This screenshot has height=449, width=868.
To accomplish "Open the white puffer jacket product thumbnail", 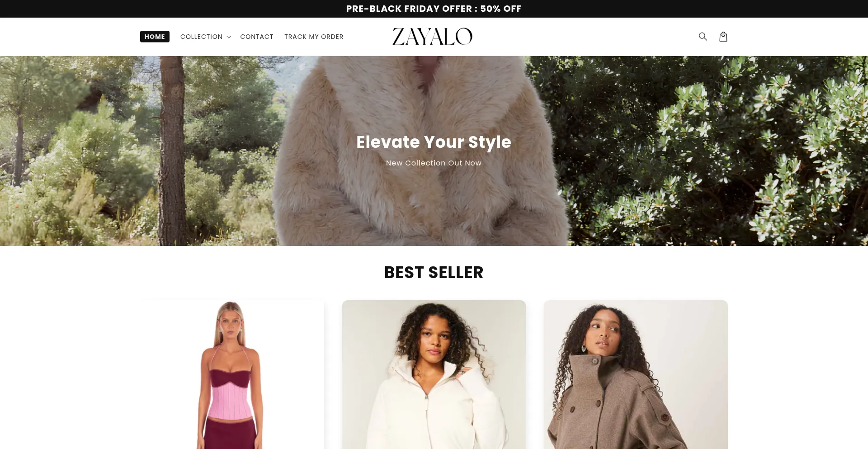I will coord(434,374).
